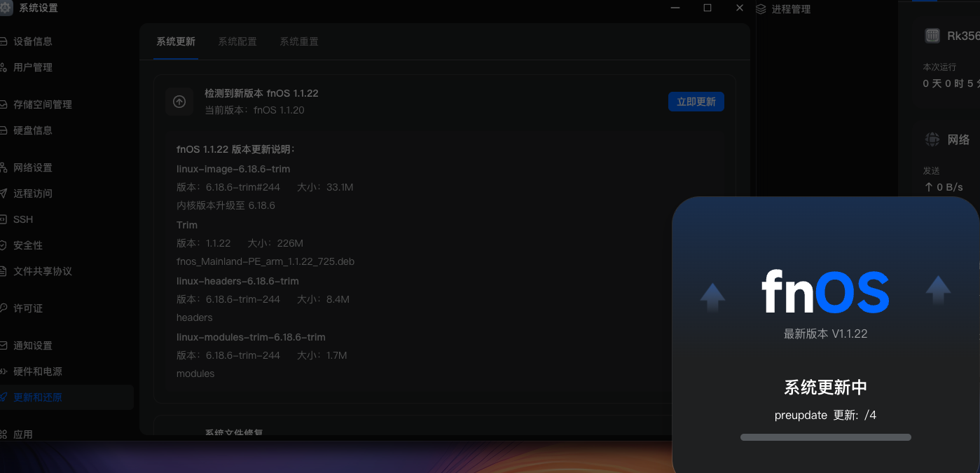Click the update progress bar

click(x=826, y=437)
